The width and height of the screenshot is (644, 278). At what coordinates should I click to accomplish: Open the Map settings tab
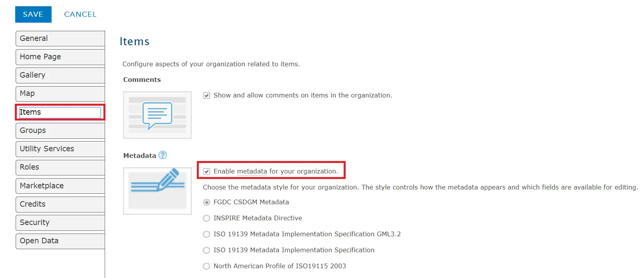[x=60, y=94]
